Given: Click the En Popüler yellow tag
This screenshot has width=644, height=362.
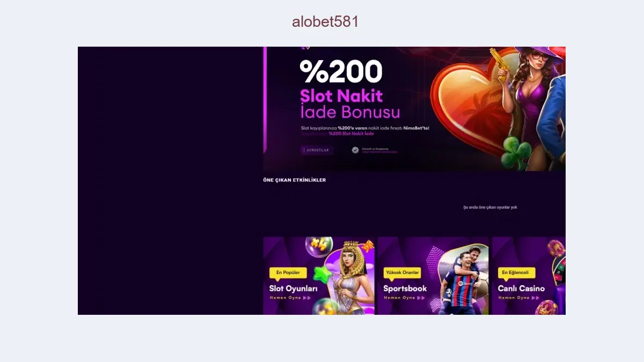Looking at the screenshot, I should pyautogui.click(x=288, y=273).
